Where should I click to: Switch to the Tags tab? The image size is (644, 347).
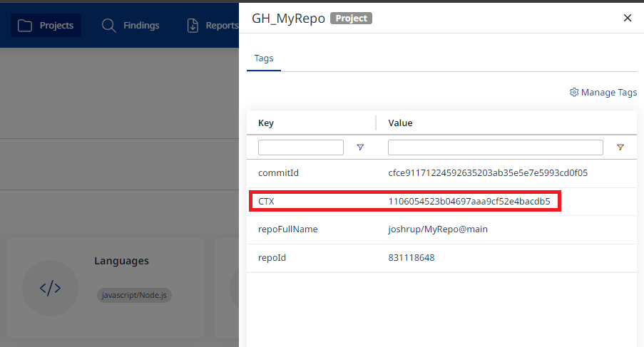point(264,58)
